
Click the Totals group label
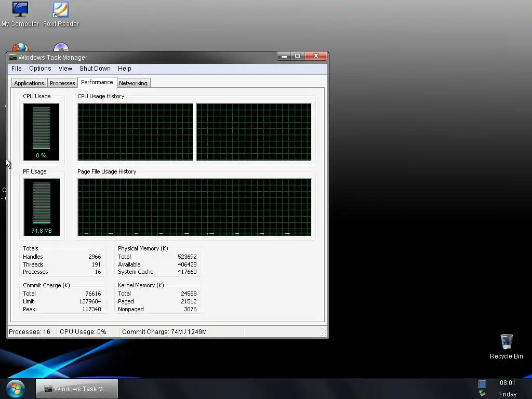pyautogui.click(x=31, y=248)
